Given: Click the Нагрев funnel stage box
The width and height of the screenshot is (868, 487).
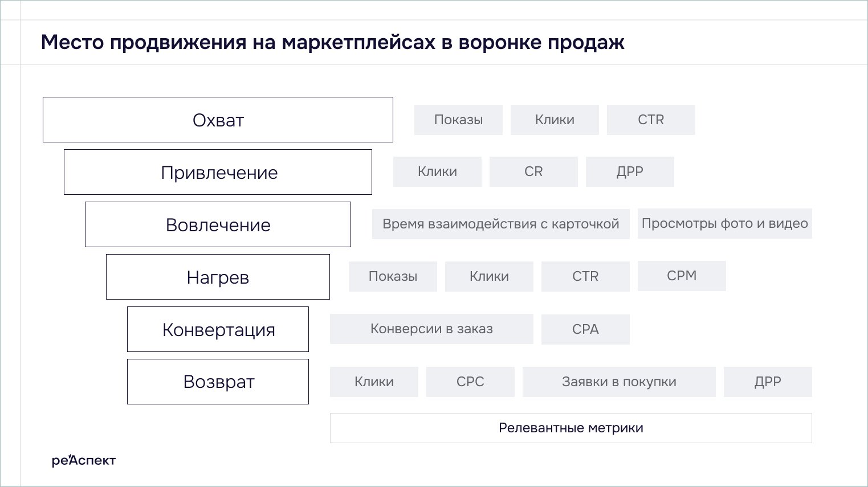Looking at the screenshot, I should tap(218, 277).
